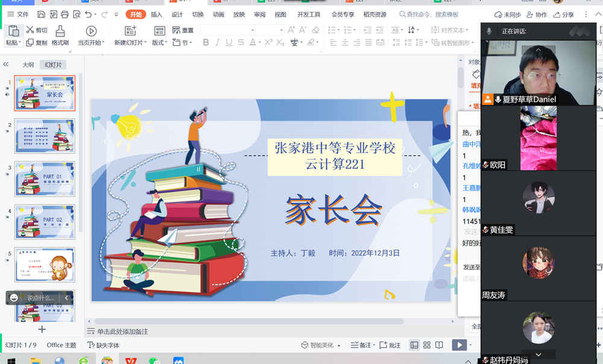
Task: Toggle Underline text formatting
Action: pyautogui.click(x=229, y=43)
